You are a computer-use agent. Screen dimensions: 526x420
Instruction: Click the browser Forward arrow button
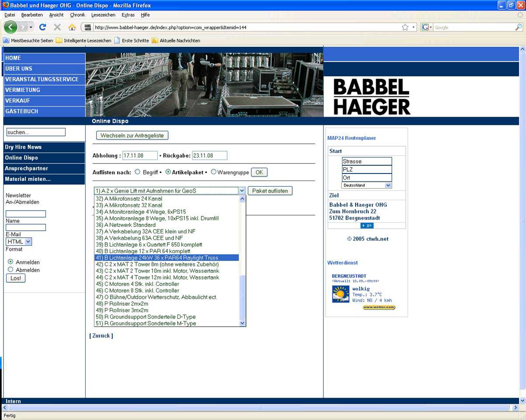(22, 27)
